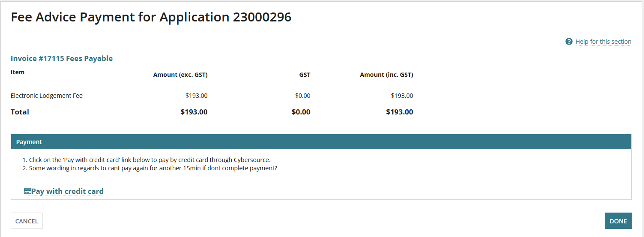
Task: Click the Invoice #17115 Fees Payable heading
Action: tap(62, 58)
